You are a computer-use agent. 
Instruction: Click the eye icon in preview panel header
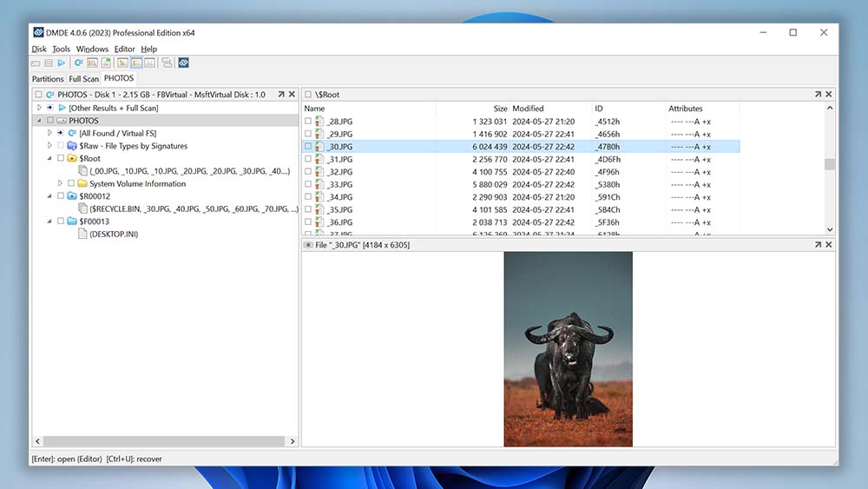(308, 245)
